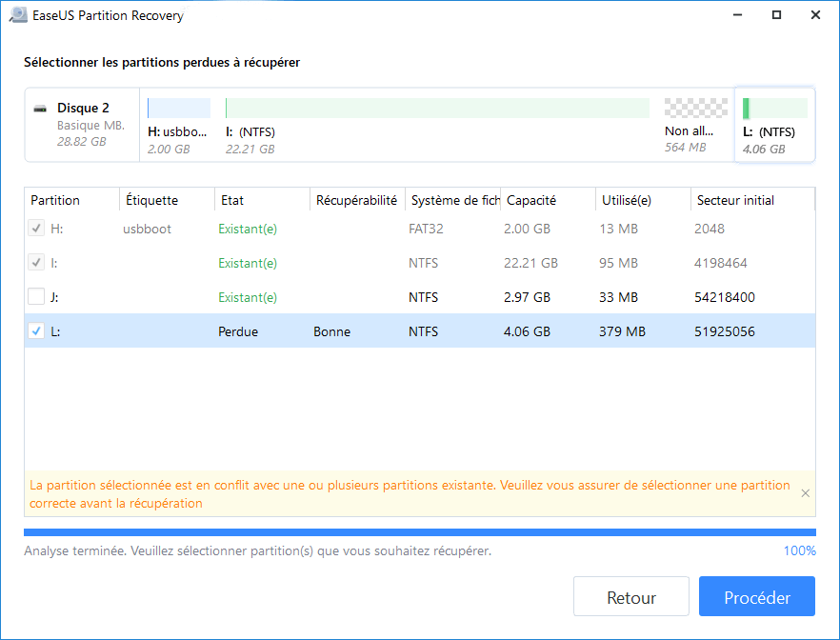Click the 4198464 initial sector cell
The image size is (840, 640).
tap(721, 263)
